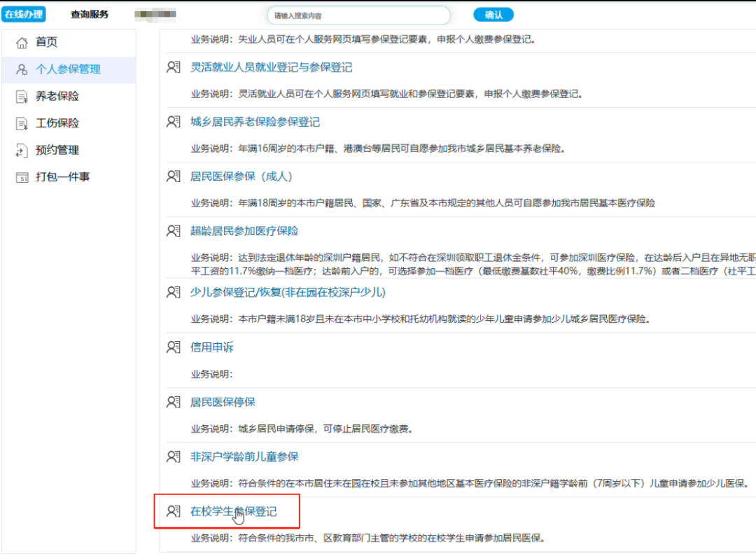Open 非深户学龄前儿童参保 link
Viewport: 756px width, 556px height.
244,457
